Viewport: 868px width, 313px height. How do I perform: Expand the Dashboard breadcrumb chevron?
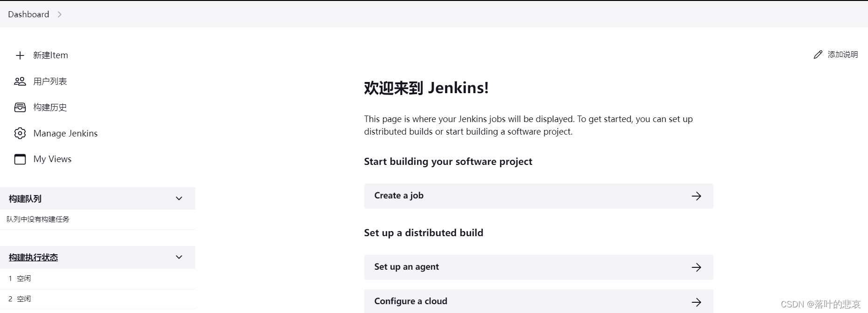(59, 14)
